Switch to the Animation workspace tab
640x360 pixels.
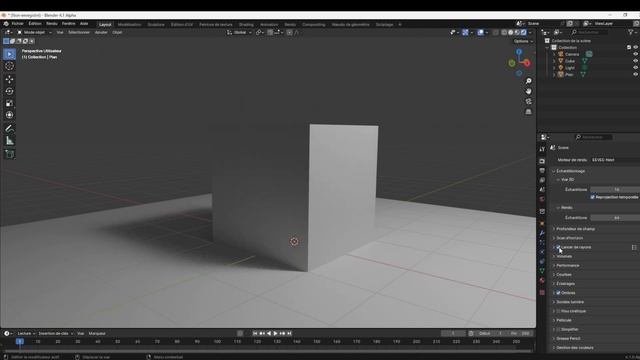pos(269,24)
